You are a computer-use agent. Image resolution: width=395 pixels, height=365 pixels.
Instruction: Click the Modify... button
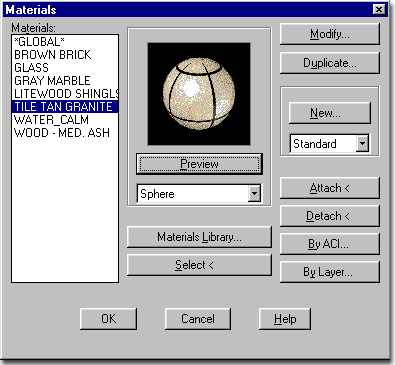click(330, 34)
